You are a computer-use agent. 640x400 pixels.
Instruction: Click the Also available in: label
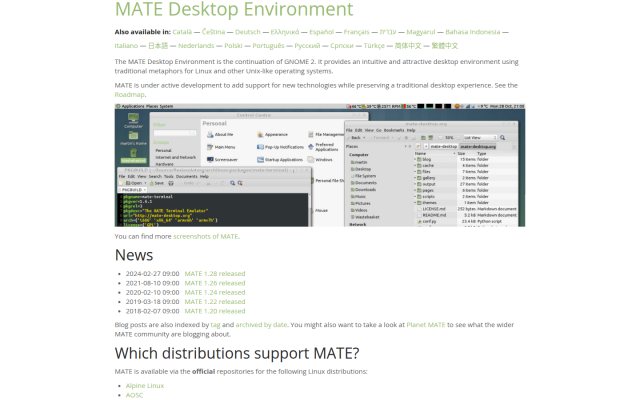click(142, 32)
